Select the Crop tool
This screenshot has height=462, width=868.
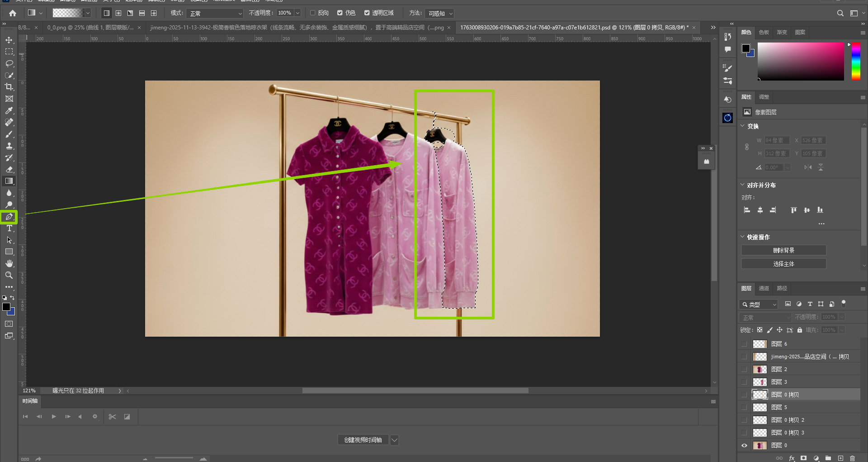tap(9, 87)
